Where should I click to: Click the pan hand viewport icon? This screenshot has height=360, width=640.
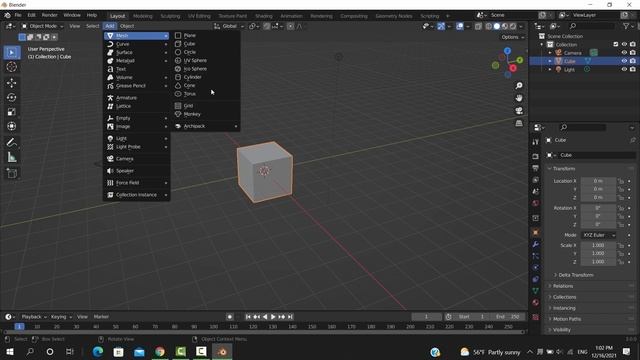point(519,98)
